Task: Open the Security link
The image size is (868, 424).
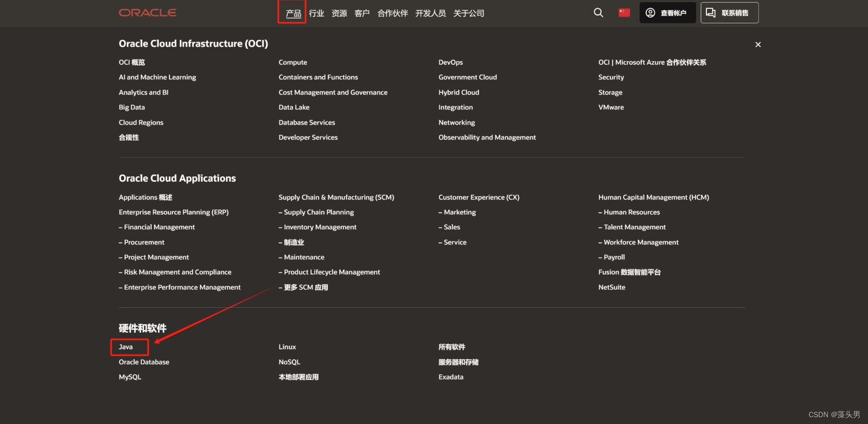Action: pos(611,77)
